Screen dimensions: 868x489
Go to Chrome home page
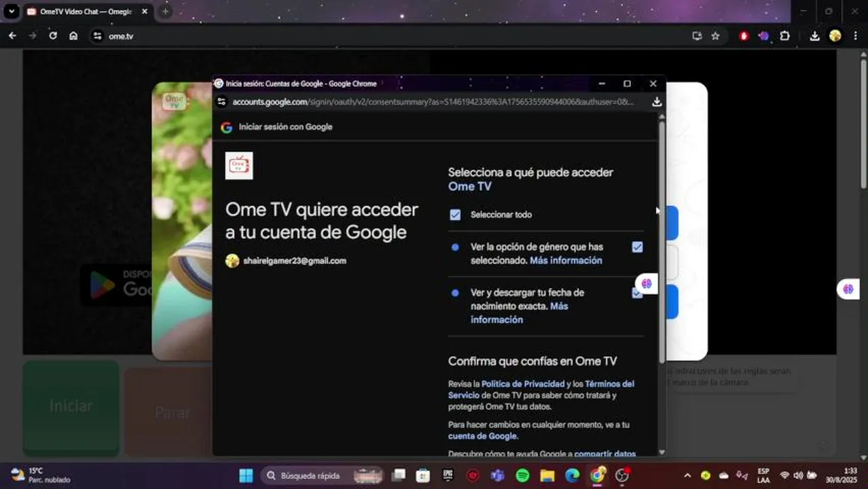click(x=73, y=36)
